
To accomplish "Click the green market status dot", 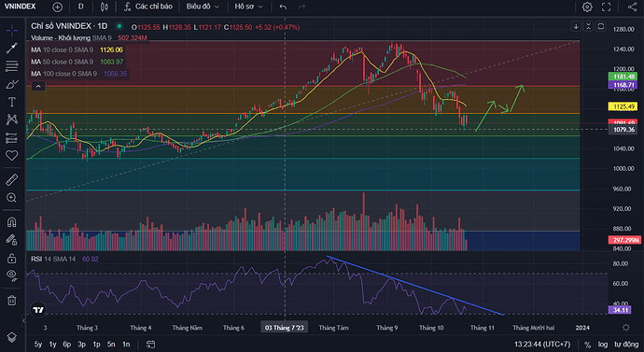I will [119, 26].
